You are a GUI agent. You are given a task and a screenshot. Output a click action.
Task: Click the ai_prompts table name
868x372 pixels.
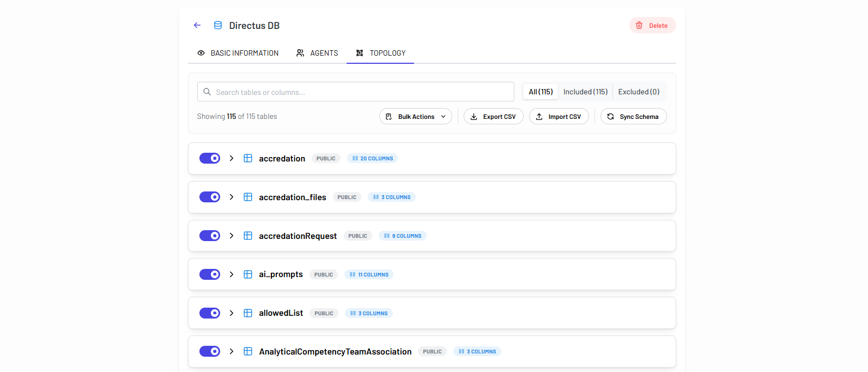281,274
